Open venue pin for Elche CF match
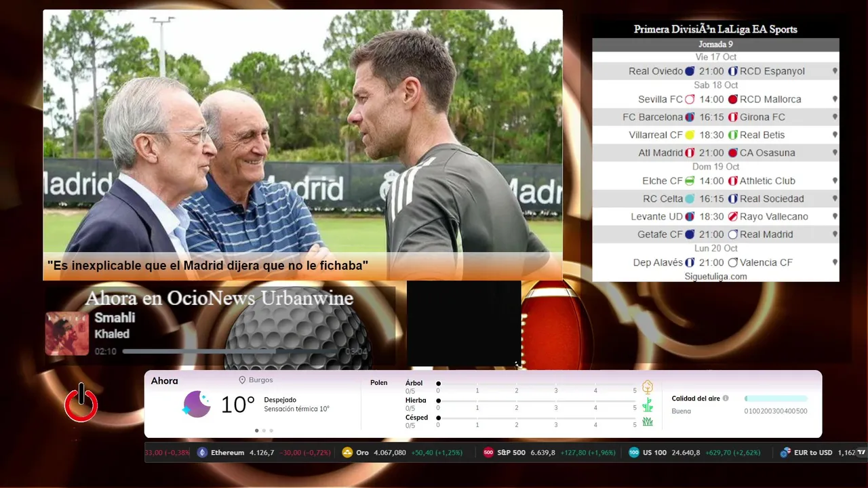 point(835,181)
